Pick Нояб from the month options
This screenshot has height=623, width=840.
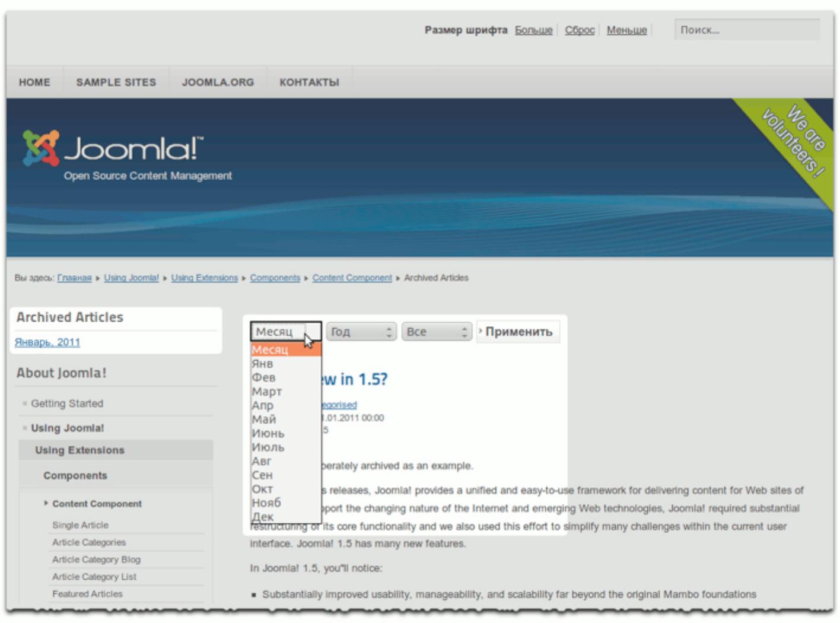266,503
